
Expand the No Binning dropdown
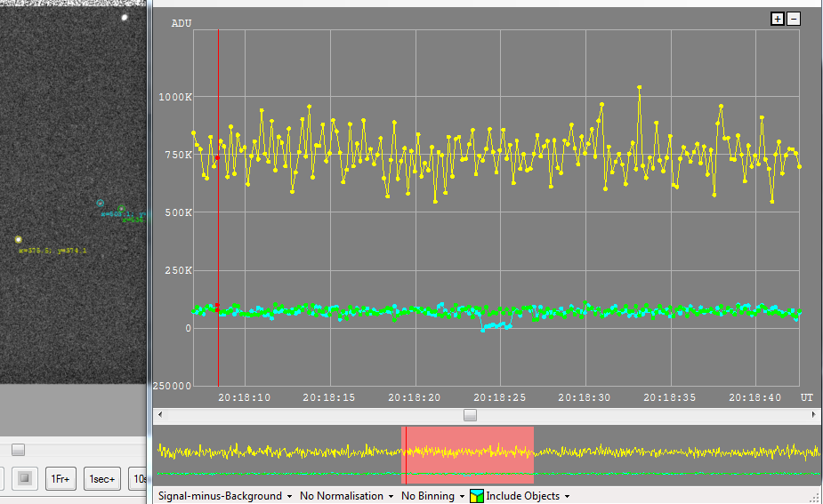point(432,496)
